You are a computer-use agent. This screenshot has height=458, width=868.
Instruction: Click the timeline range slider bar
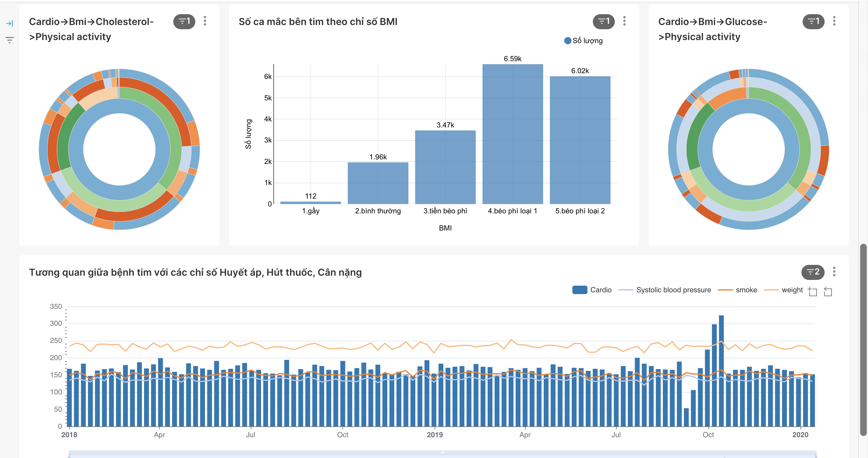442,453
